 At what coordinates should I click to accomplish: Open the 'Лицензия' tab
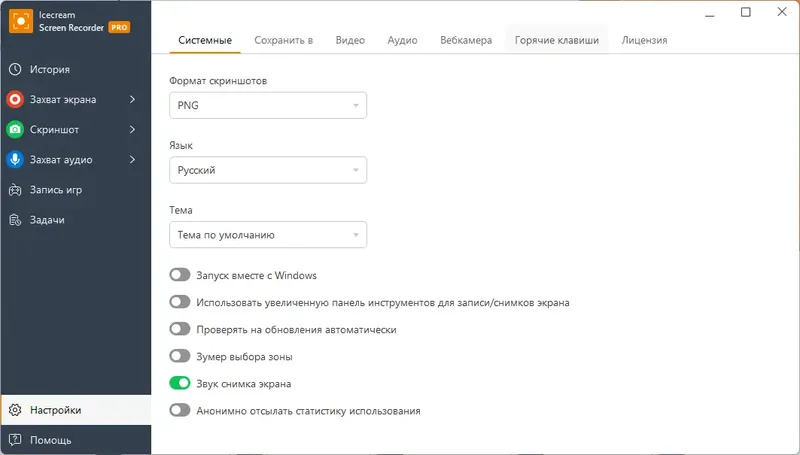(x=644, y=41)
